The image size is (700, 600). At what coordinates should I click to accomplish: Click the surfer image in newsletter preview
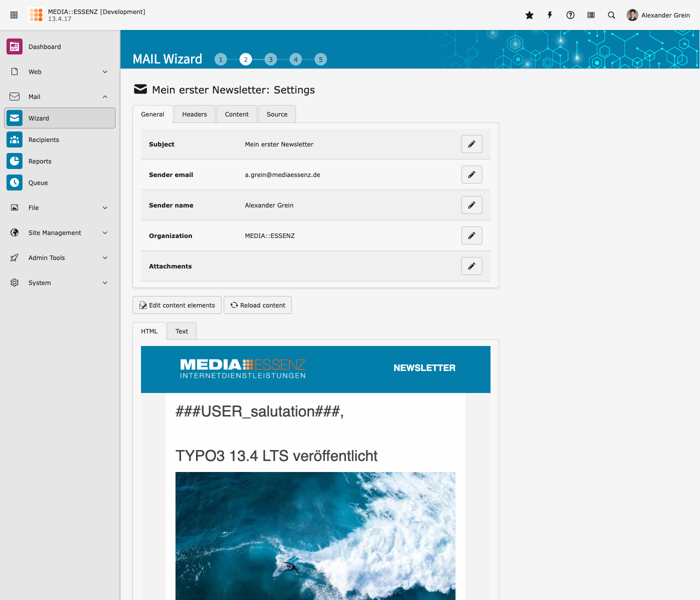[315, 535]
